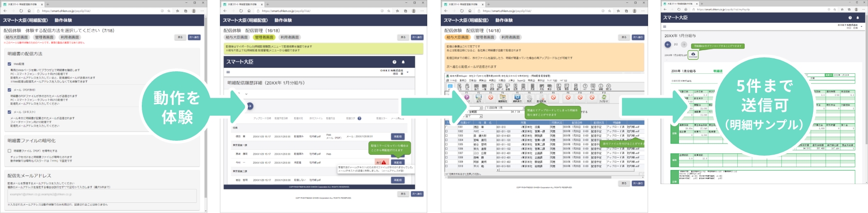Screen dimensions: 868x213
Task: Tick checkbox for employee 1001 徳田
Action: pyautogui.click(x=446, y=127)
